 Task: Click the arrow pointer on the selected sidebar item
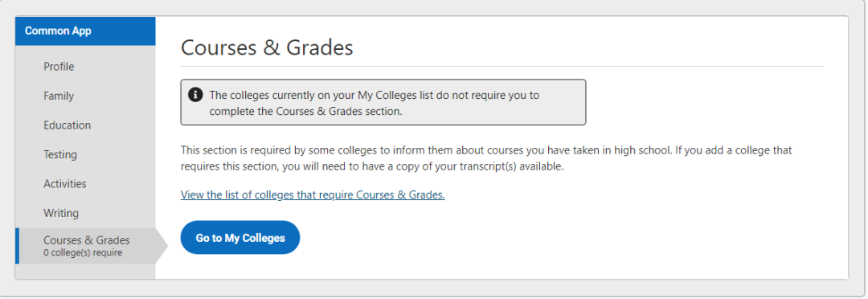[162, 246]
